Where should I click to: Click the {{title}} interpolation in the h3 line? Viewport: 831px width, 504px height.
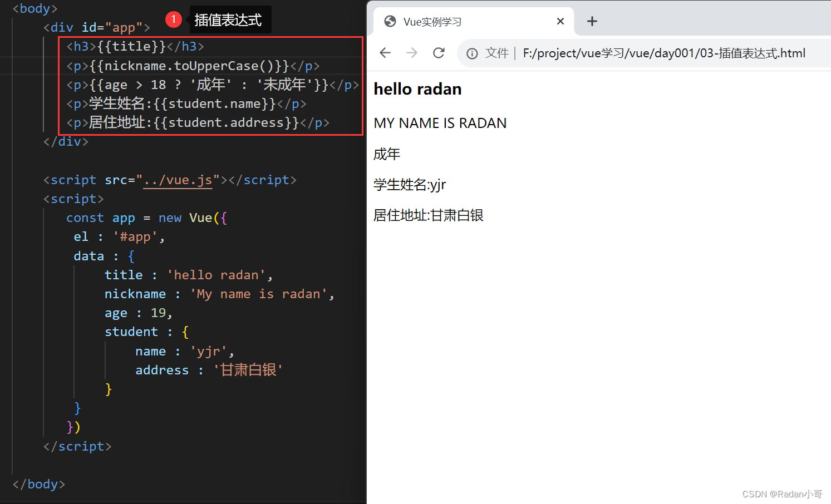132,46
